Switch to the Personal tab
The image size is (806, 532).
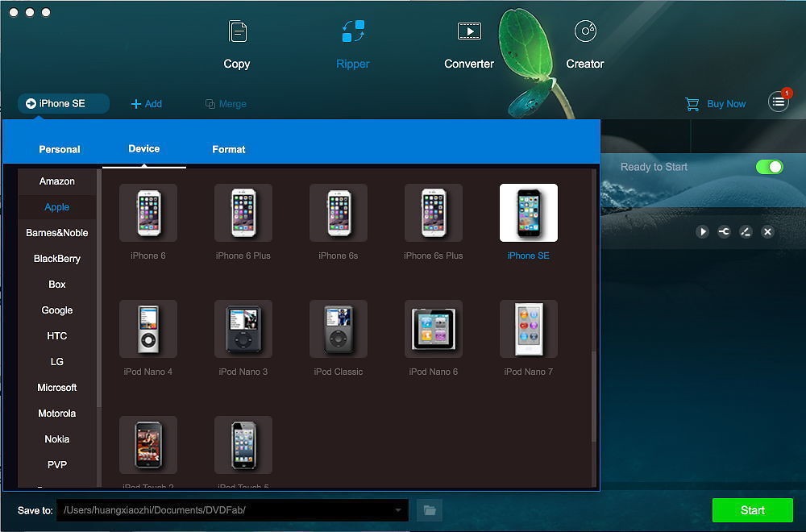click(60, 150)
